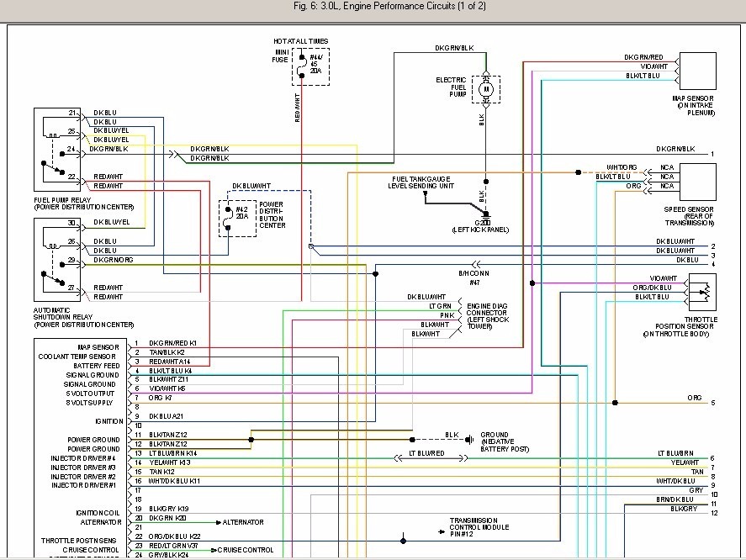The width and height of the screenshot is (746, 560).
Task: Select the Automatic Shutdown Relay label
Action: pos(83,317)
